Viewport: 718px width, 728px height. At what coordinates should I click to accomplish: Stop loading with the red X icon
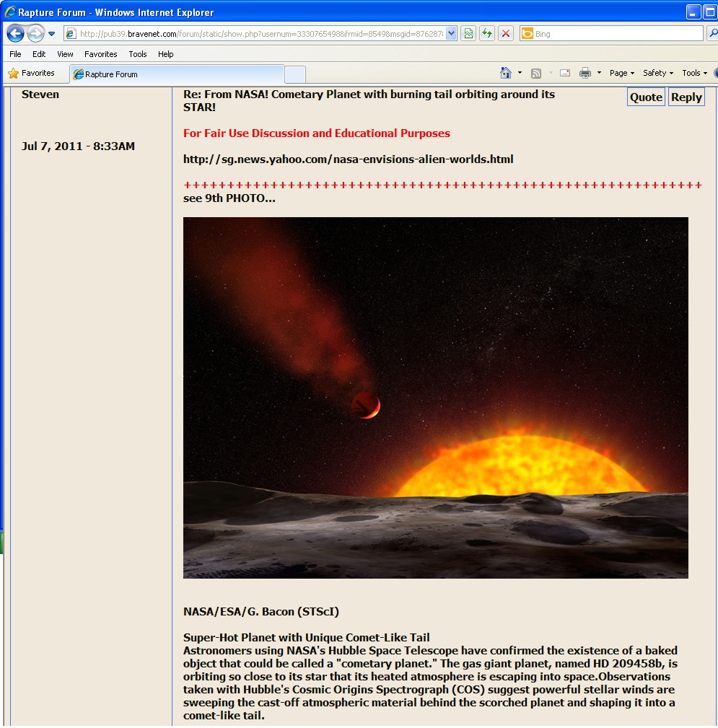point(506,33)
